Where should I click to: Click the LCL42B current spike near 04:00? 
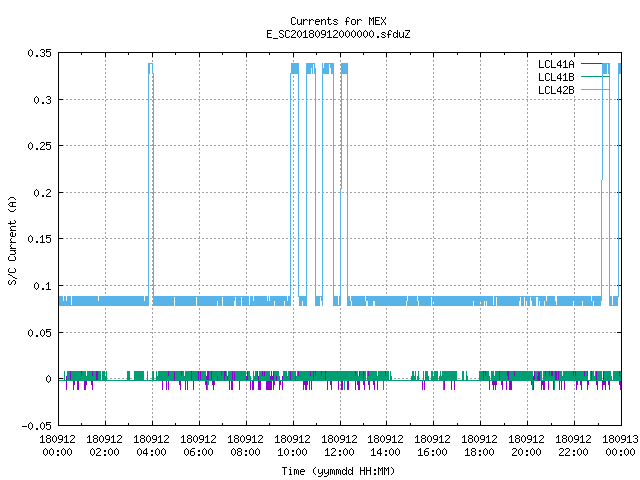click(151, 180)
